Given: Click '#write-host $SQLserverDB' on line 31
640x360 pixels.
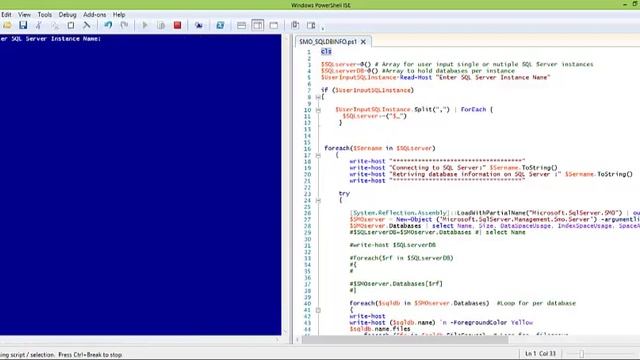Looking at the screenshot, I should [x=393, y=245].
